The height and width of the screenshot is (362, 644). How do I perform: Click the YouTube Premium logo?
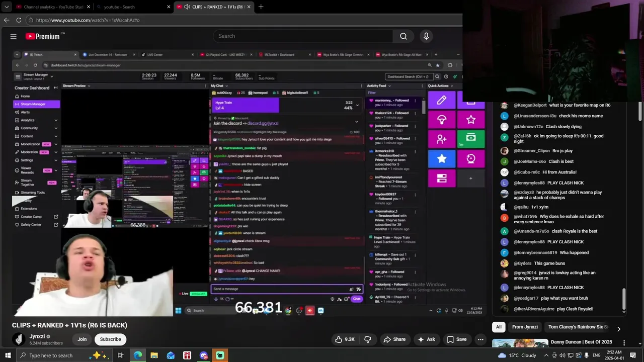click(43, 36)
